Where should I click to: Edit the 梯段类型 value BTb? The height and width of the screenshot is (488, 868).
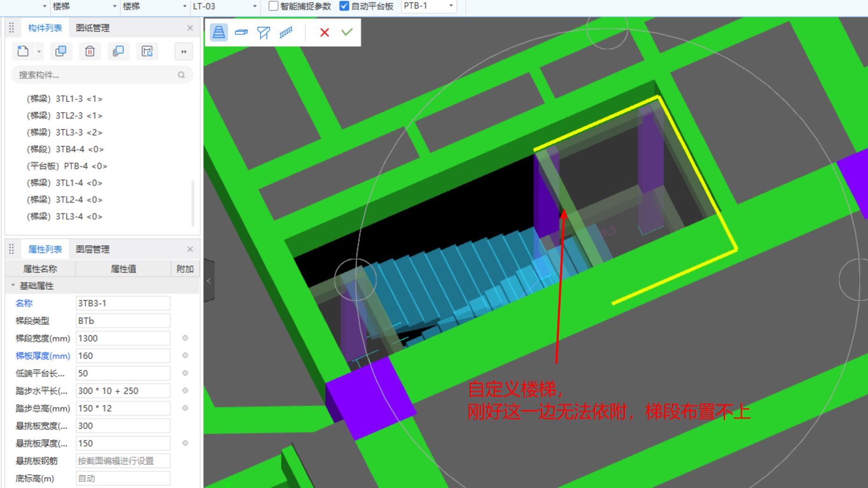pos(123,321)
